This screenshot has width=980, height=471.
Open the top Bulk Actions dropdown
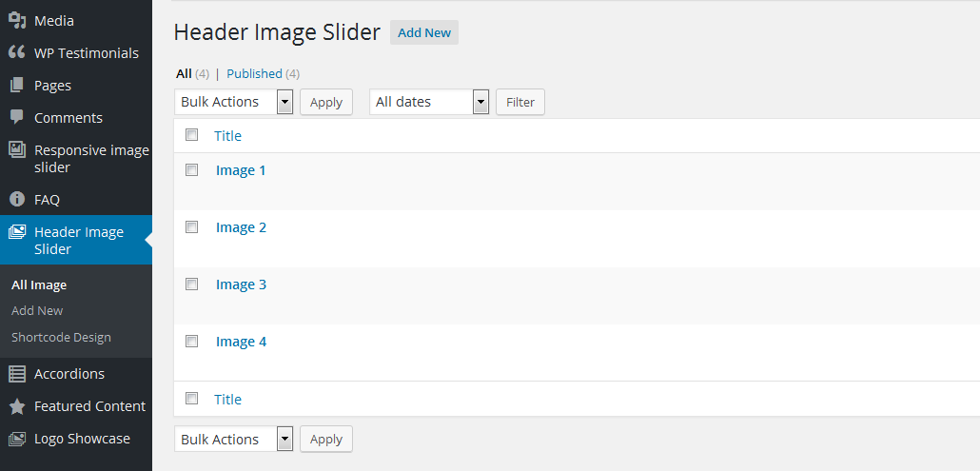click(234, 102)
